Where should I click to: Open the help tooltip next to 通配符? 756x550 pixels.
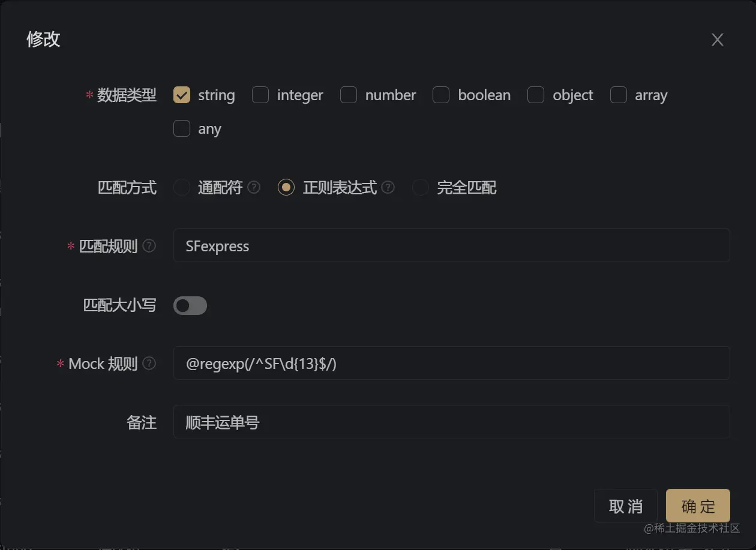coord(254,187)
